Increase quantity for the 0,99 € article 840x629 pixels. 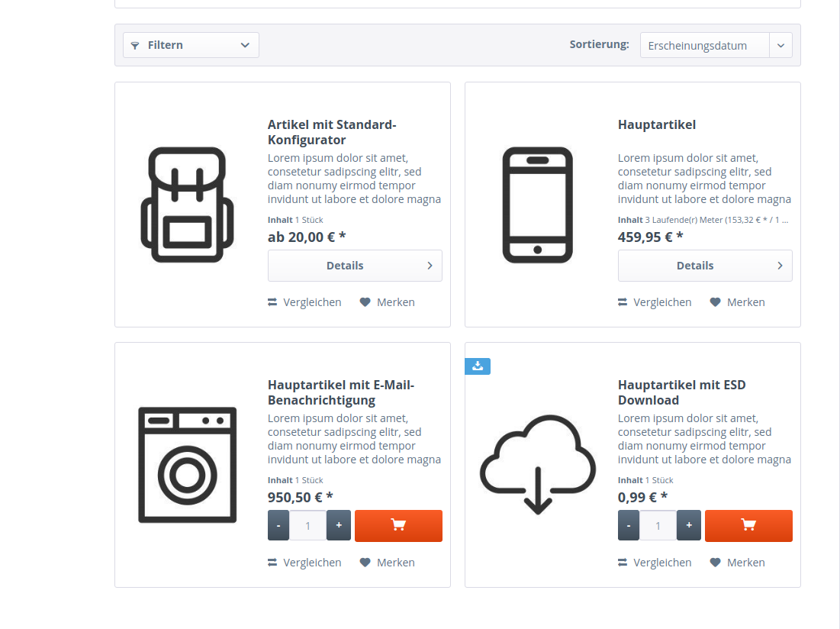click(x=689, y=526)
